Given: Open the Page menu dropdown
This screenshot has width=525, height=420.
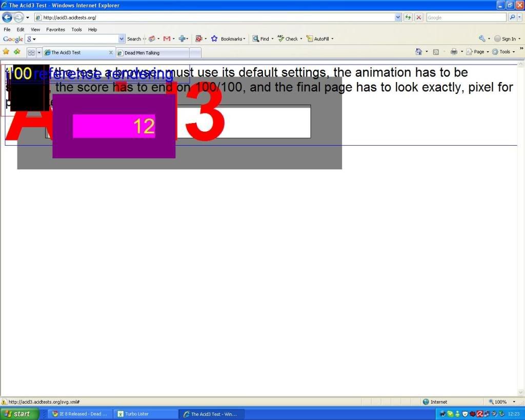Looking at the screenshot, I should [x=478, y=52].
